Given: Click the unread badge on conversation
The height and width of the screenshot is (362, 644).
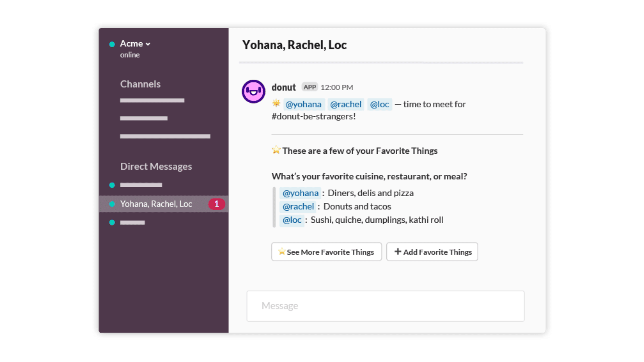Looking at the screenshot, I should point(216,204).
